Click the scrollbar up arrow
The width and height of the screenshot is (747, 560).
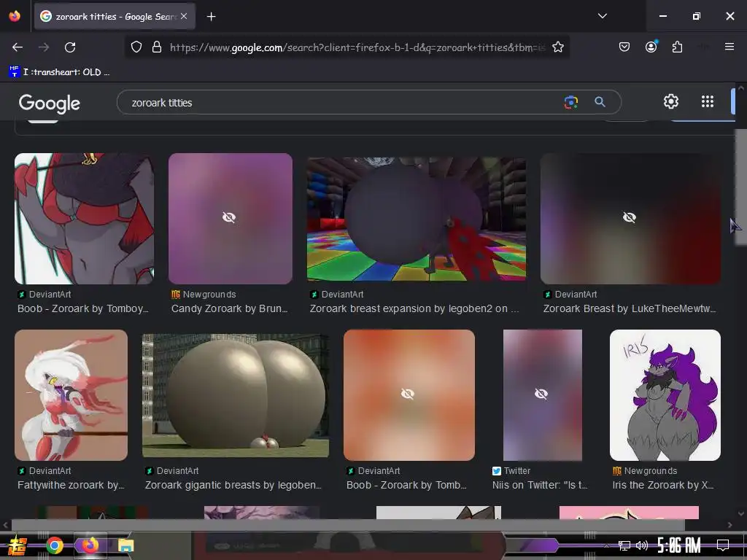click(x=741, y=88)
